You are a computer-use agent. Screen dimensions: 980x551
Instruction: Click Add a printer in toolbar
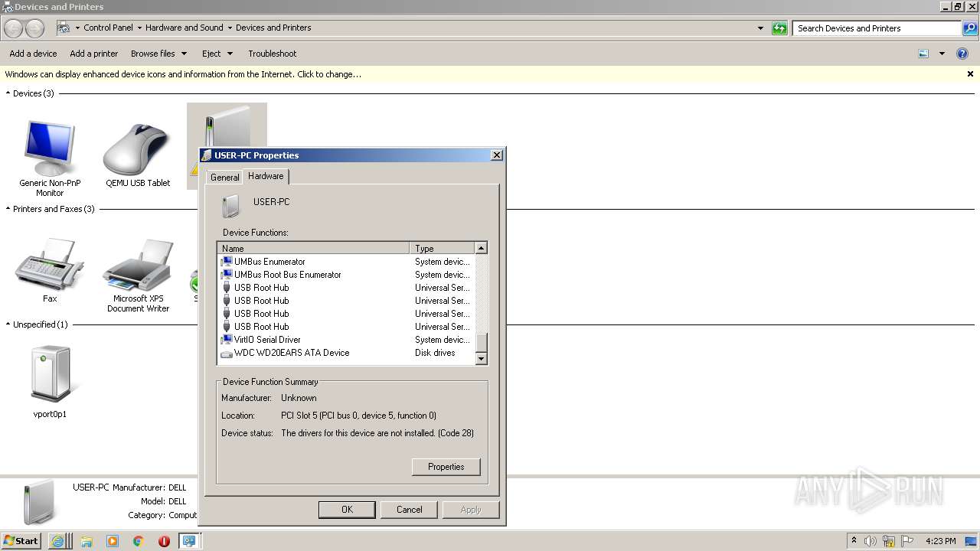tap(94, 54)
